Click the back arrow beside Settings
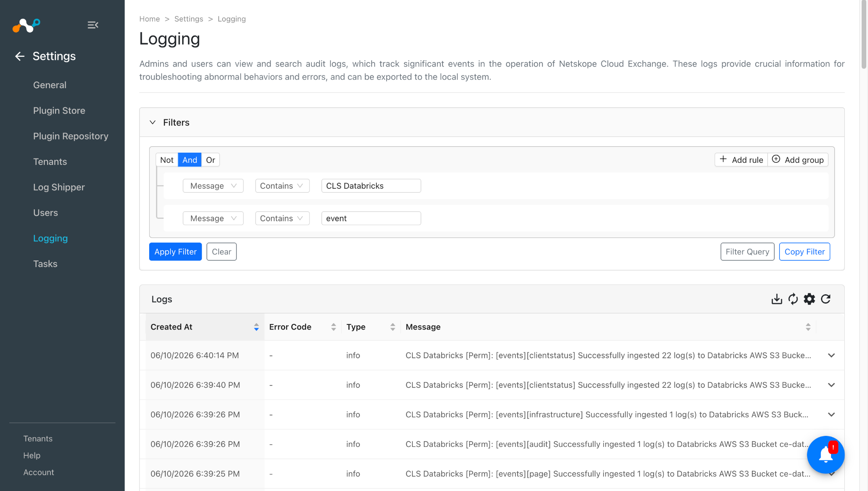 pyautogui.click(x=19, y=56)
